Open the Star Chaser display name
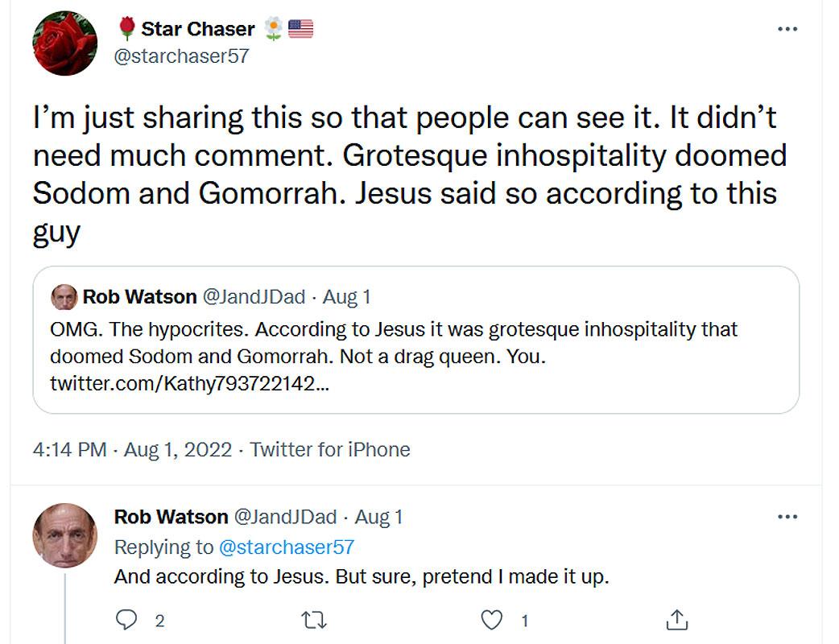The height and width of the screenshot is (644, 839). tap(197, 29)
